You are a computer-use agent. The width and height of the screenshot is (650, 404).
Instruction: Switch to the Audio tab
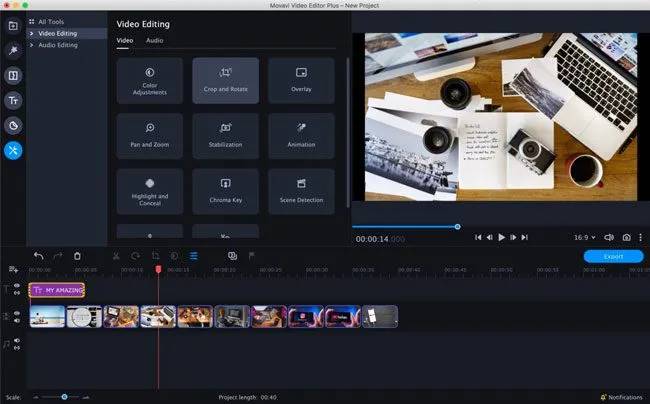[x=155, y=41]
